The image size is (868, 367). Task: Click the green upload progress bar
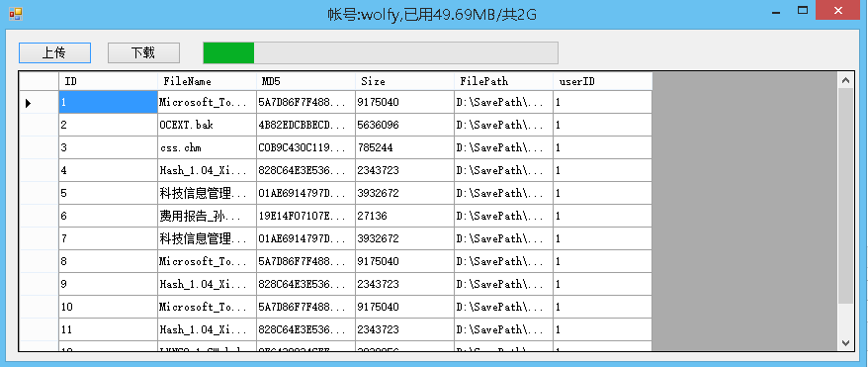[x=381, y=52]
